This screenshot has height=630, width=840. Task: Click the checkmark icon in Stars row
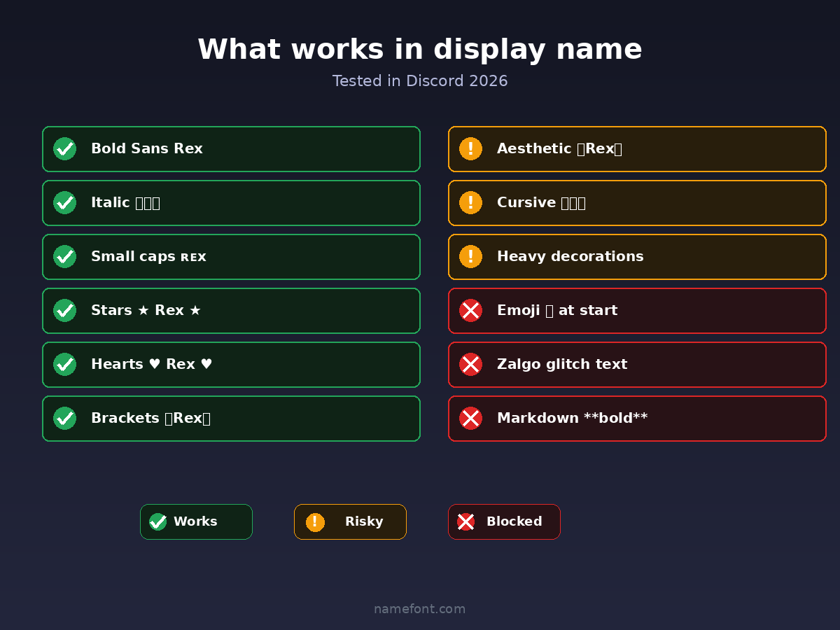(x=64, y=311)
